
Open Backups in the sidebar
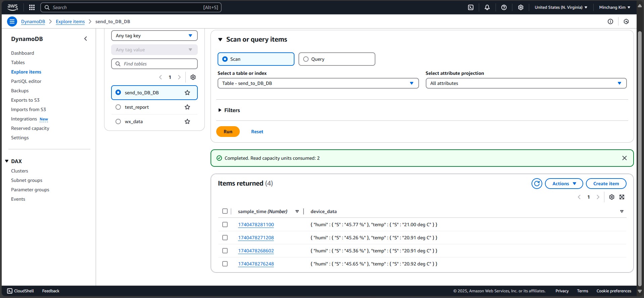pos(20,91)
